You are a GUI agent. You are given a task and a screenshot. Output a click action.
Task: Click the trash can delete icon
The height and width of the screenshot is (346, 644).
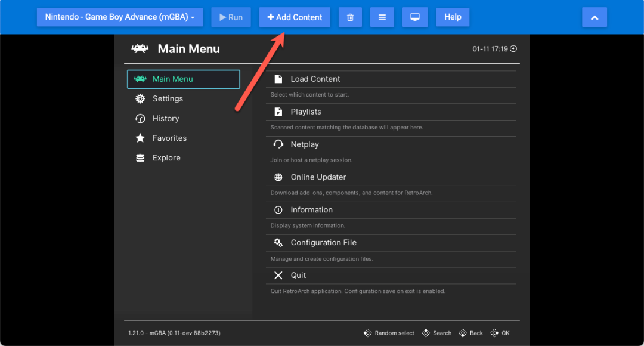click(350, 17)
